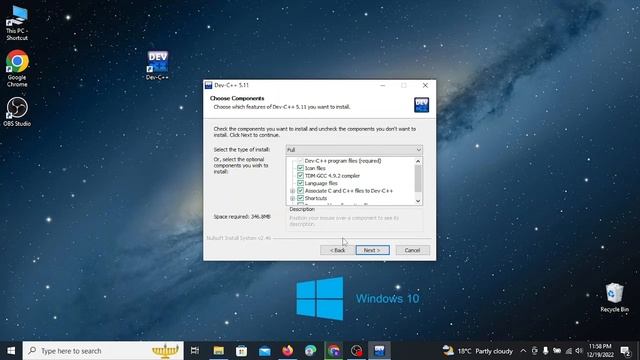Viewport: 640px width, 360px height.
Task: Open the notification center icon
Action: 625,351
